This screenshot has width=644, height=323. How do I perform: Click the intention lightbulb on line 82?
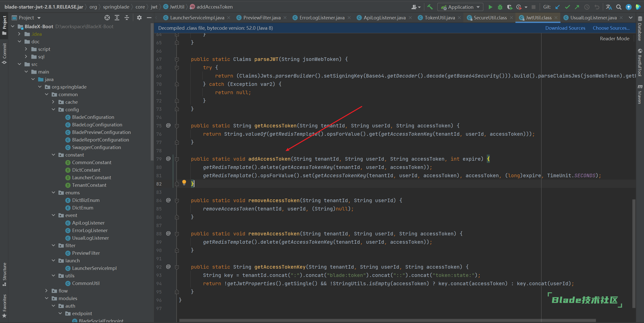point(184,182)
